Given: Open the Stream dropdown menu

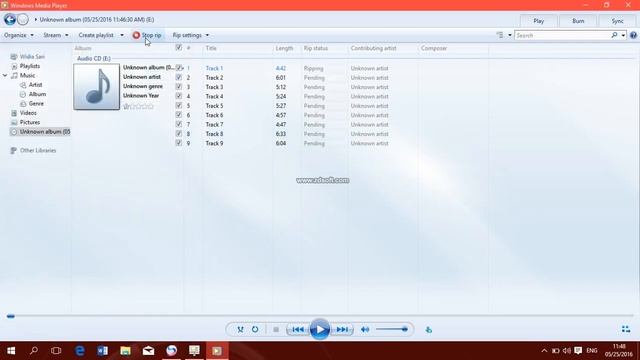Looking at the screenshot, I should [56, 35].
